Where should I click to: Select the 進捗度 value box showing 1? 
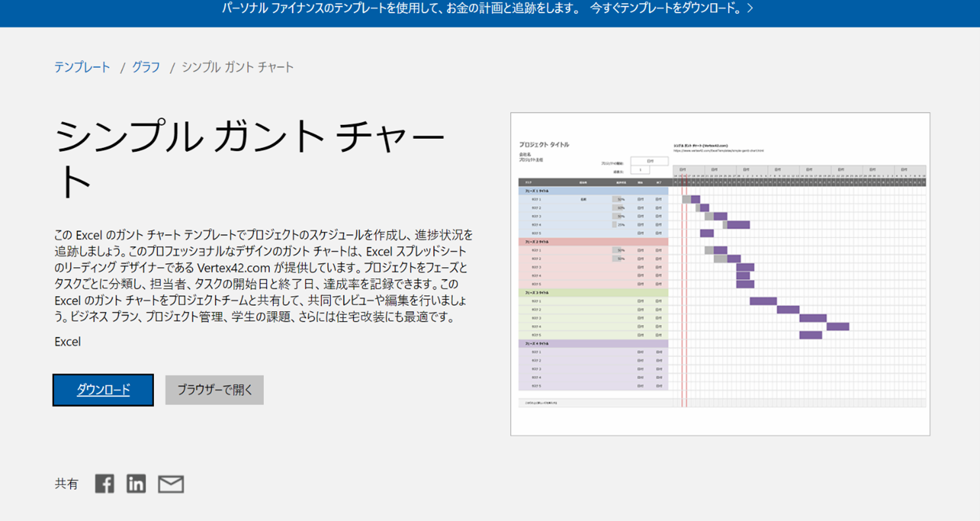coord(640,170)
